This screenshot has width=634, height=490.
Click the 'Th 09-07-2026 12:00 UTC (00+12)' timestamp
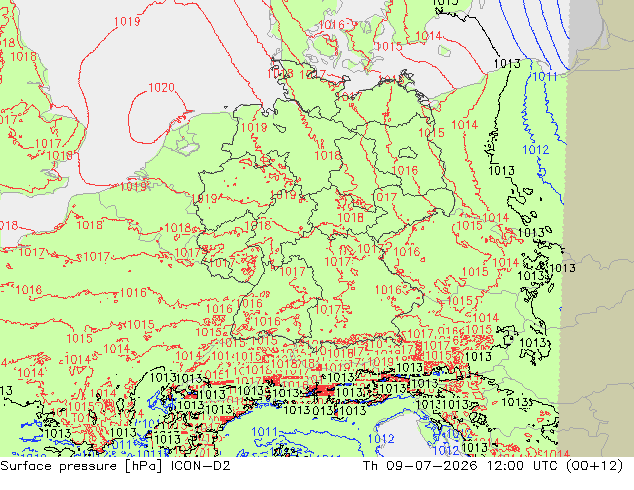point(493,466)
